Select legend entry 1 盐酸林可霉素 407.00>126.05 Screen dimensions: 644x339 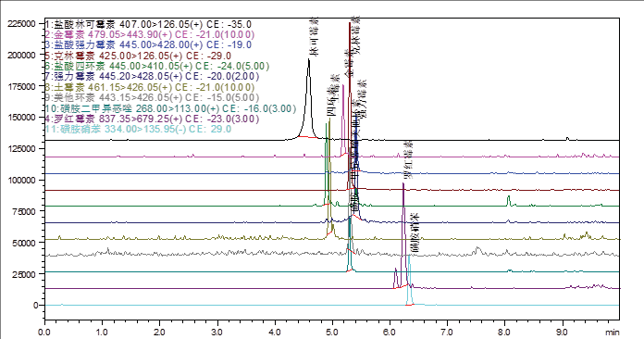pos(148,24)
